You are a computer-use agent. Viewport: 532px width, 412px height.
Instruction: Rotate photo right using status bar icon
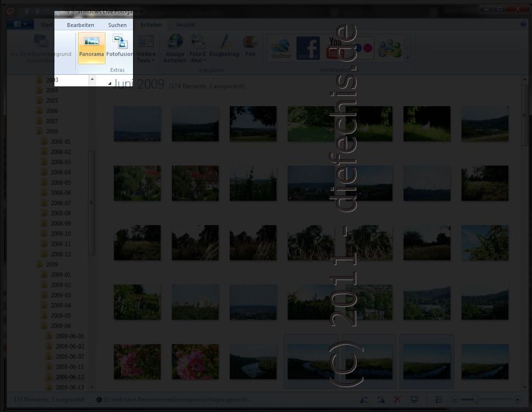(381, 400)
